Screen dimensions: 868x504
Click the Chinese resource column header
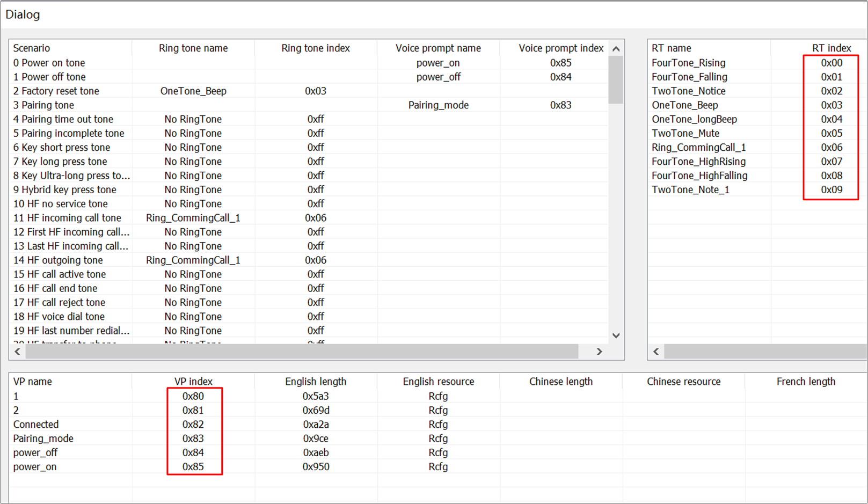(684, 382)
